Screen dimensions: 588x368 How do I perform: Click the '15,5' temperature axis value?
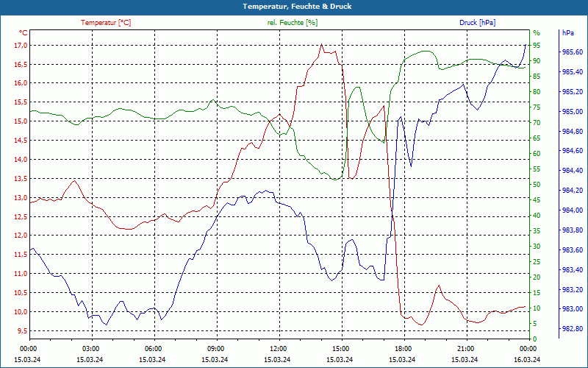[x=21, y=102]
